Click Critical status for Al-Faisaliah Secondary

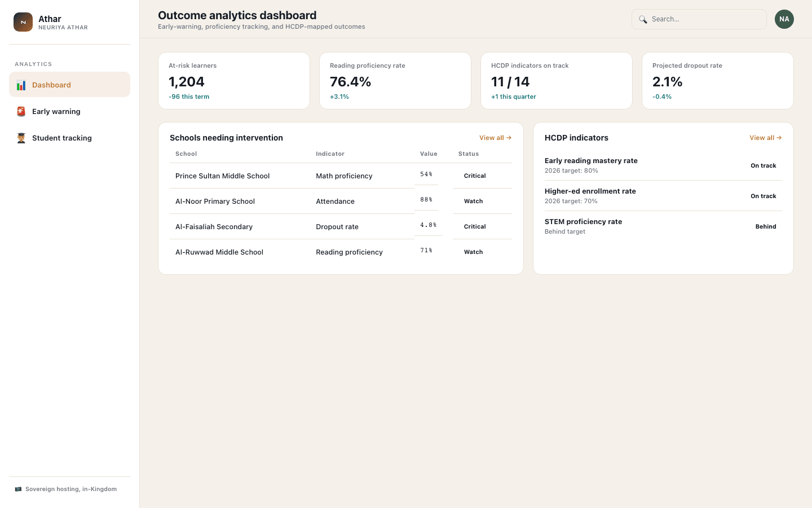pos(475,226)
